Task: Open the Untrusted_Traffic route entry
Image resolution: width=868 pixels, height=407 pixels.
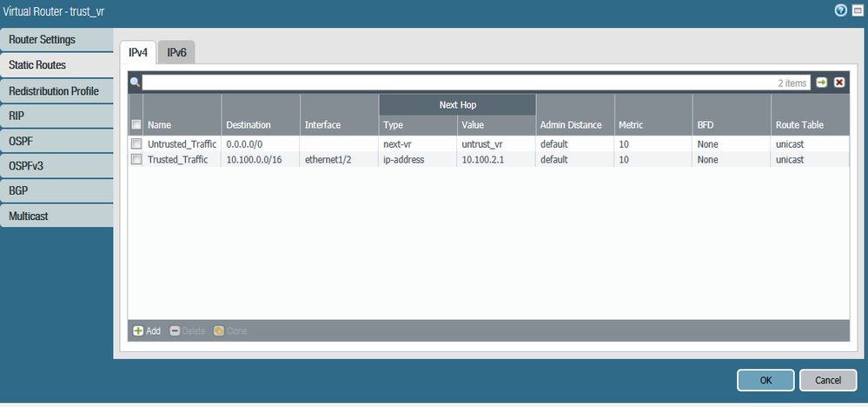Action: pyautogui.click(x=182, y=144)
